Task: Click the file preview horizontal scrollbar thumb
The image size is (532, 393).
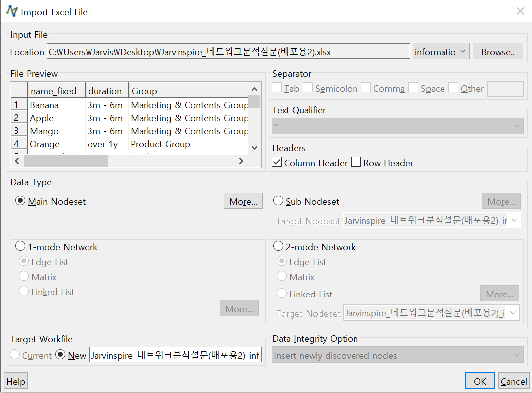Action: tap(66, 161)
